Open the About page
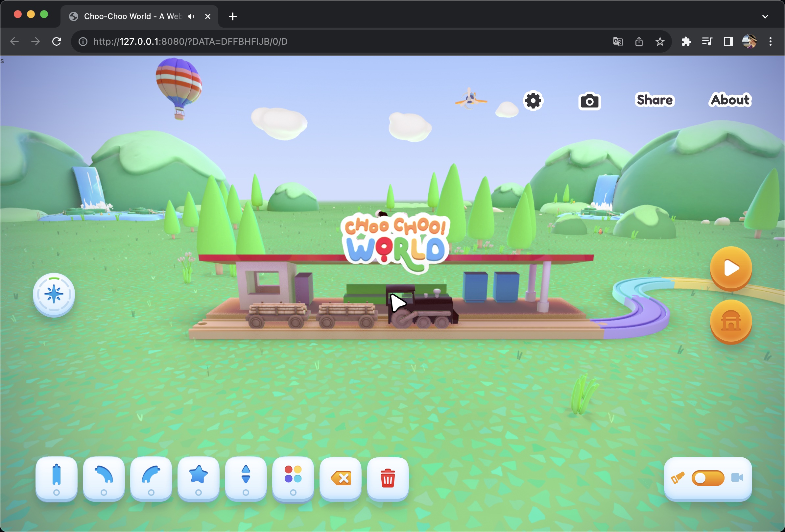Viewport: 785px width, 532px height. point(730,100)
